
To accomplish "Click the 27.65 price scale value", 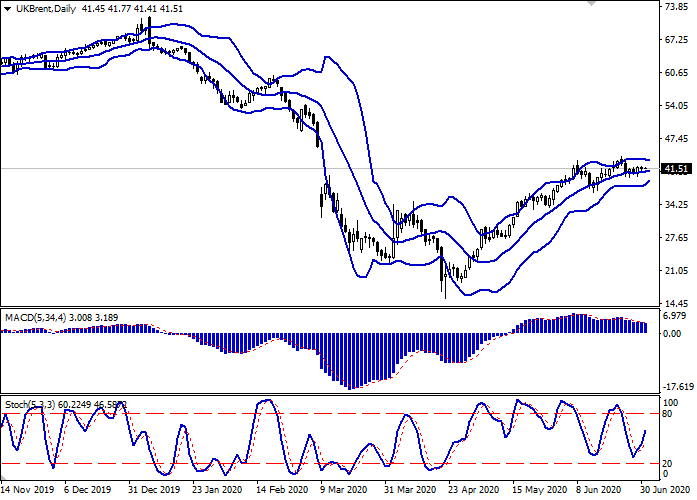I will click(x=678, y=238).
